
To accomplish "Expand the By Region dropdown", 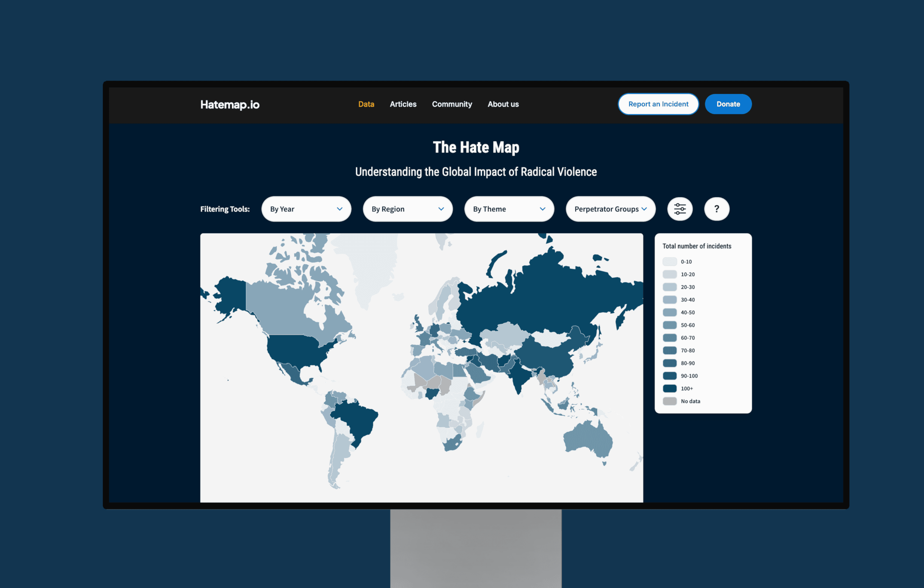I will pyautogui.click(x=407, y=209).
